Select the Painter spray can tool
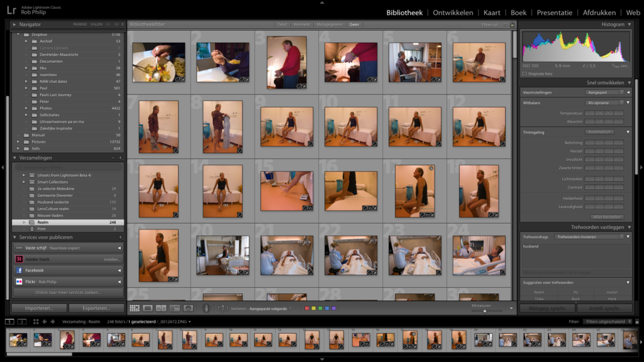Screen dimensions: 644x362 click(x=206, y=308)
